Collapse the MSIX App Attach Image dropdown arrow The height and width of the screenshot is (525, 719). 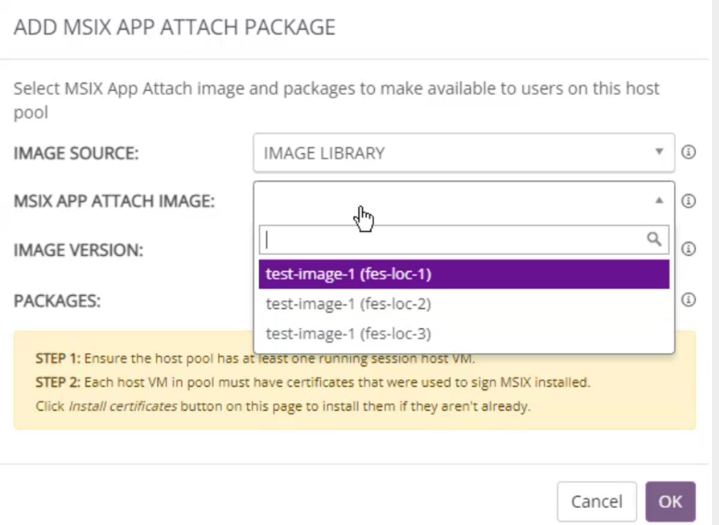pos(658,201)
